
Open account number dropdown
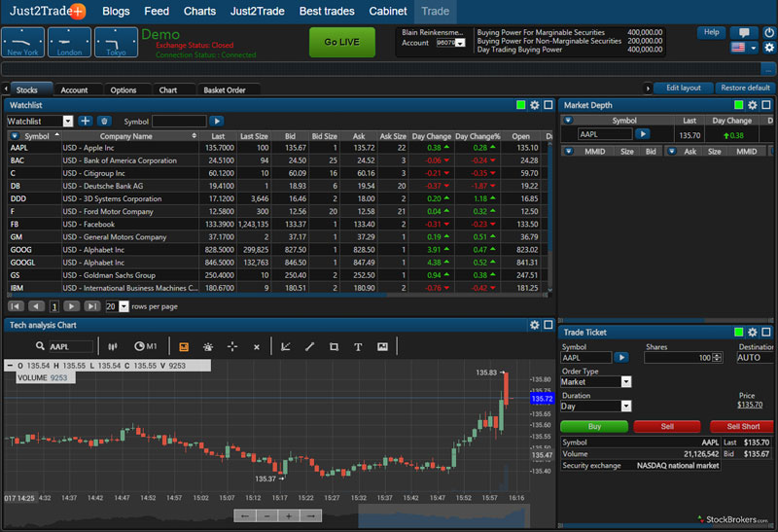tap(460, 43)
